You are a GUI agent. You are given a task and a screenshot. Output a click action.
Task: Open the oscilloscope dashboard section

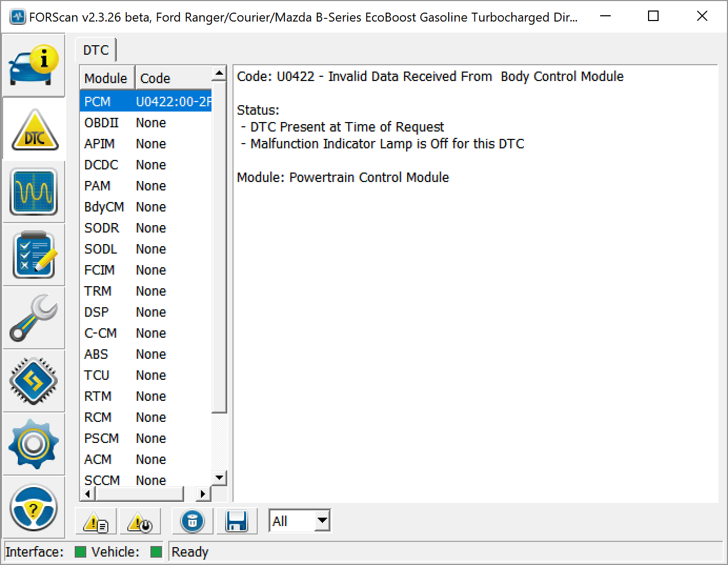point(34,192)
